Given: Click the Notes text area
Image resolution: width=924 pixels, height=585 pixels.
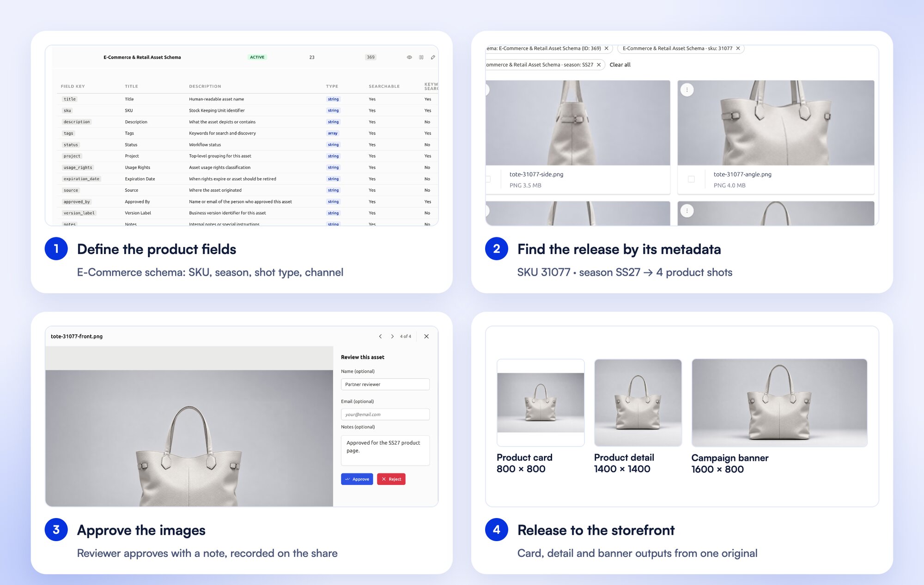Looking at the screenshot, I should pos(385,450).
